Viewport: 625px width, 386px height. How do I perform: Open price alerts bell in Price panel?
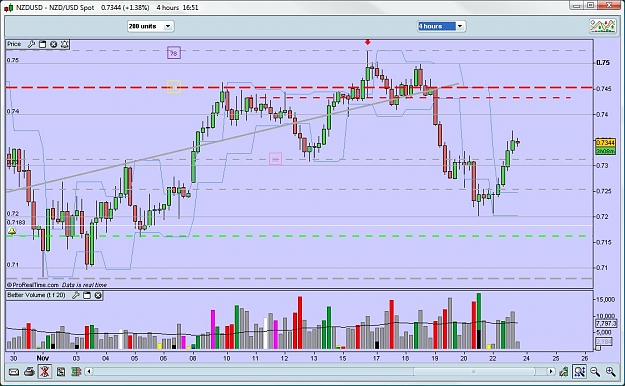click(x=65, y=44)
